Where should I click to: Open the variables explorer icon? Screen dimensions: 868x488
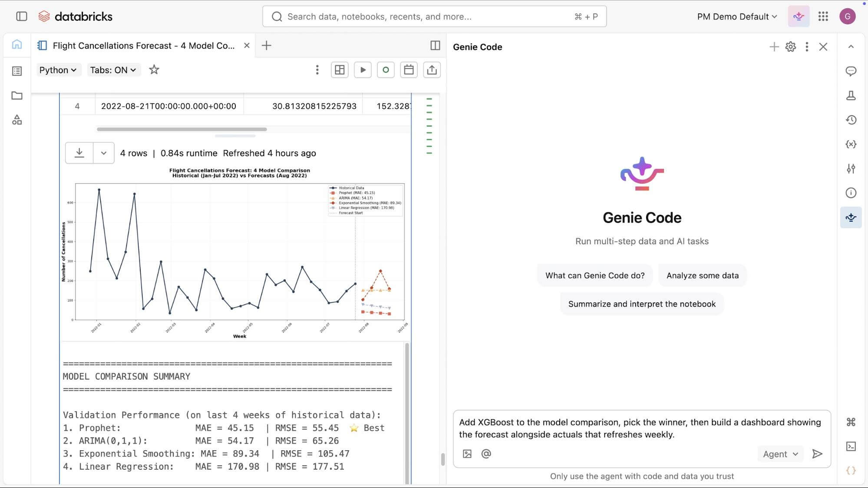851,144
